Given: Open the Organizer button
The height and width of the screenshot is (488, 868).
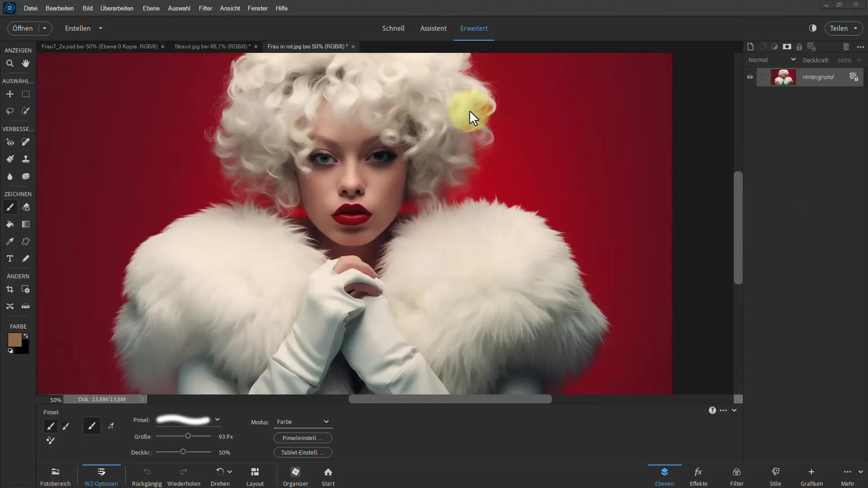Looking at the screenshot, I should [x=296, y=477].
